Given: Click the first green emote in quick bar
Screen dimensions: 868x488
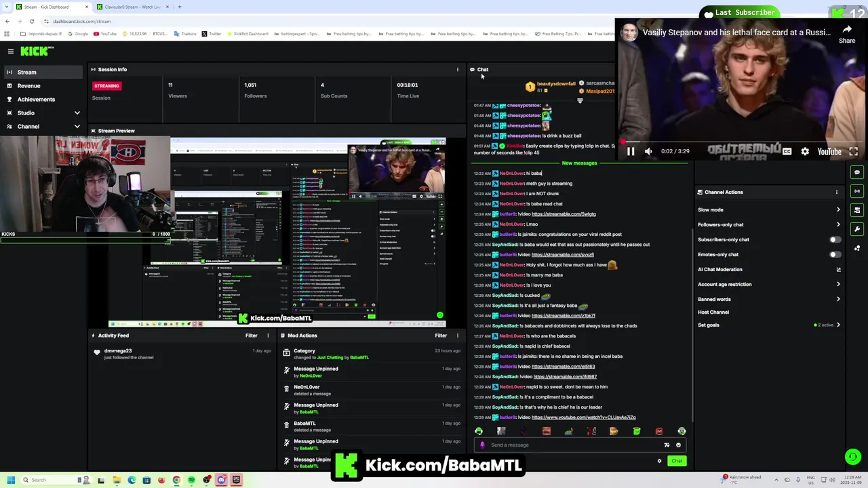Looking at the screenshot, I should coord(479,431).
